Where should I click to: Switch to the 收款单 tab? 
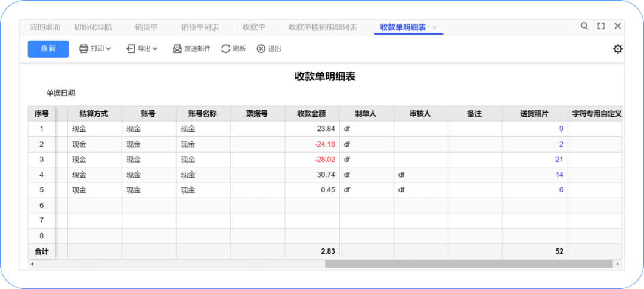(x=254, y=27)
